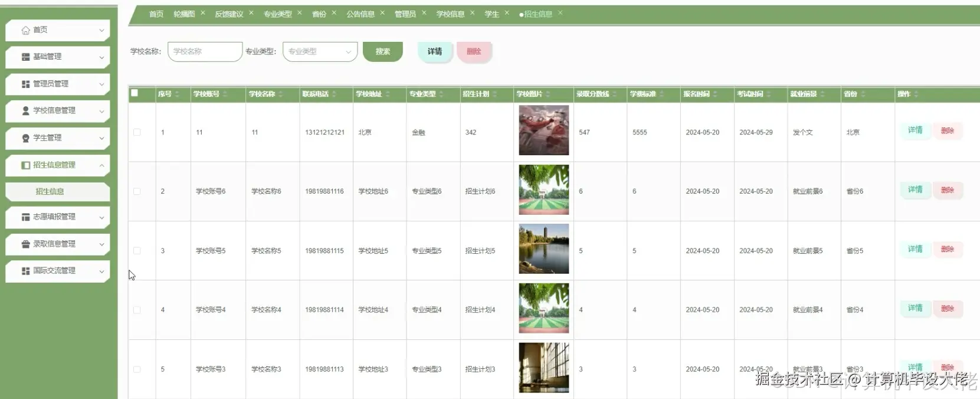Switch to the 轮播图 tab

(184, 14)
